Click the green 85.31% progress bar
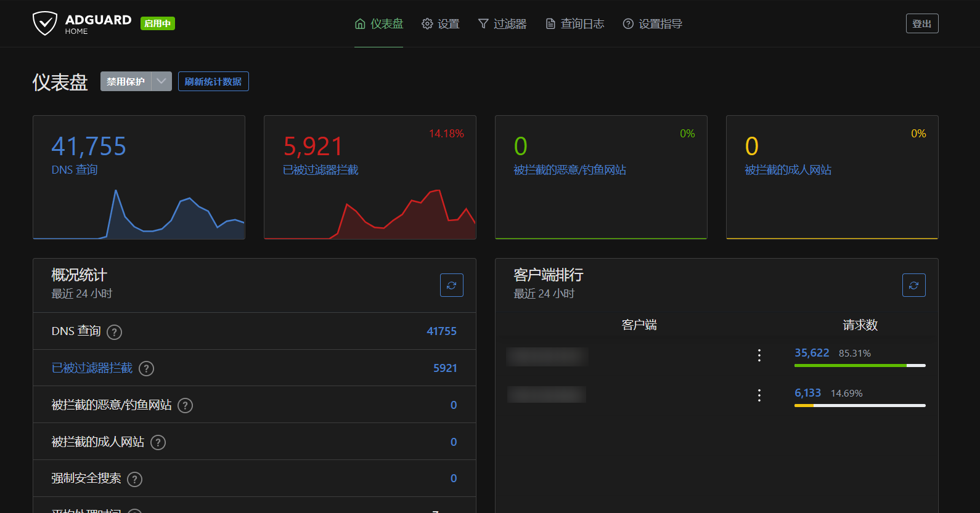 coord(851,366)
